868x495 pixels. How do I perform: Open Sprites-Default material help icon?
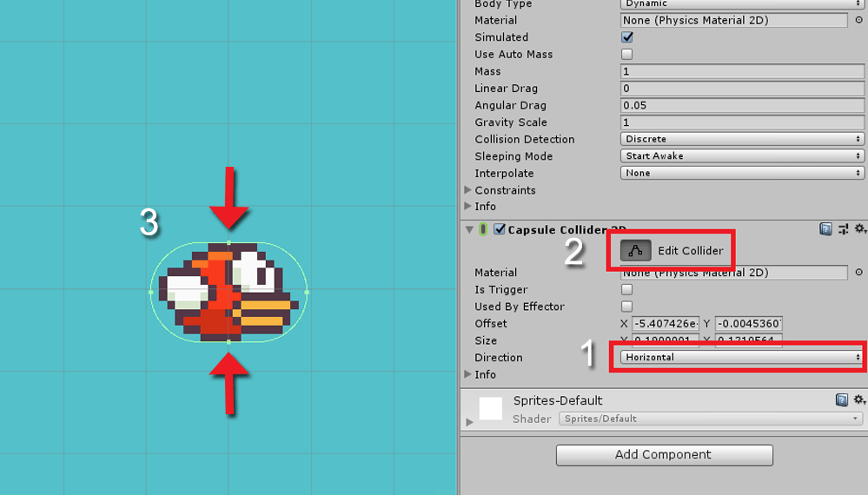tap(841, 399)
